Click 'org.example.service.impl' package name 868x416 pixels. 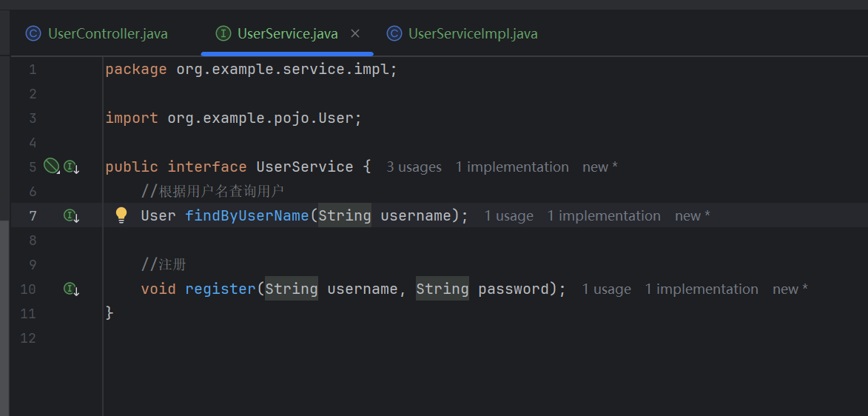point(283,70)
